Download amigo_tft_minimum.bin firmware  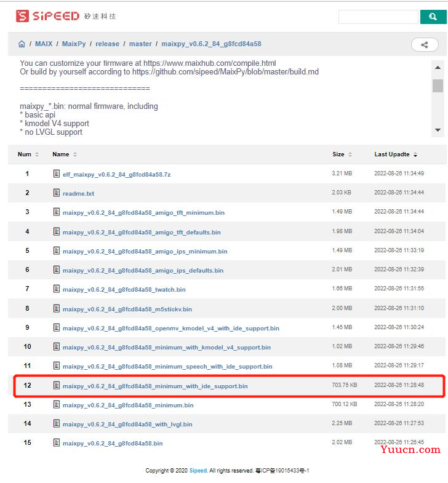(x=143, y=212)
